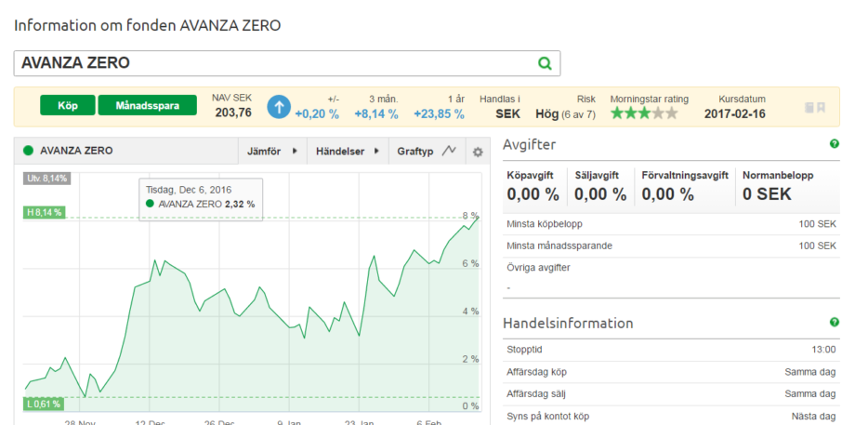Click the Kursdatum 2017-02-16 value
The image size is (868, 425).
click(x=735, y=114)
